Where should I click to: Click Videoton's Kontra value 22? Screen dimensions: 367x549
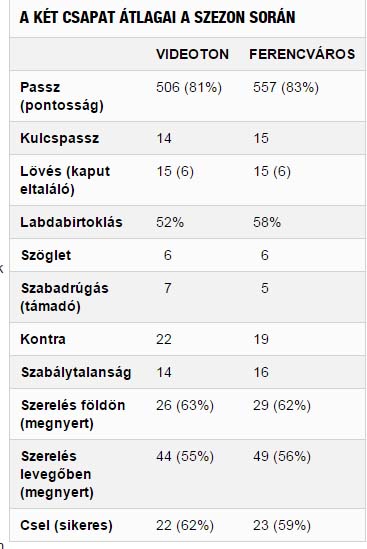tap(164, 339)
